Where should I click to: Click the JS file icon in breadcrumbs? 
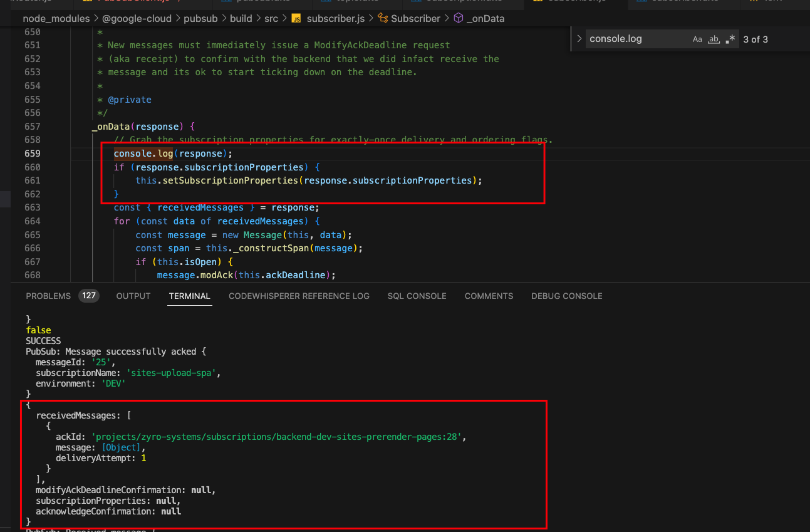[297, 18]
